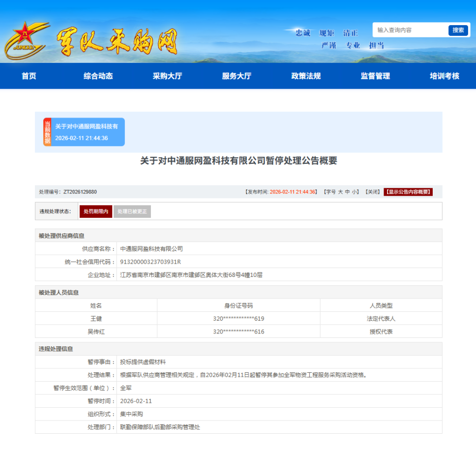Viewport: 476px width, 451px height.
Task: Click the announcement title 关于对中通服网盈科技有限公司暂停处理公告概要
Action: click(x=238, y=161)
